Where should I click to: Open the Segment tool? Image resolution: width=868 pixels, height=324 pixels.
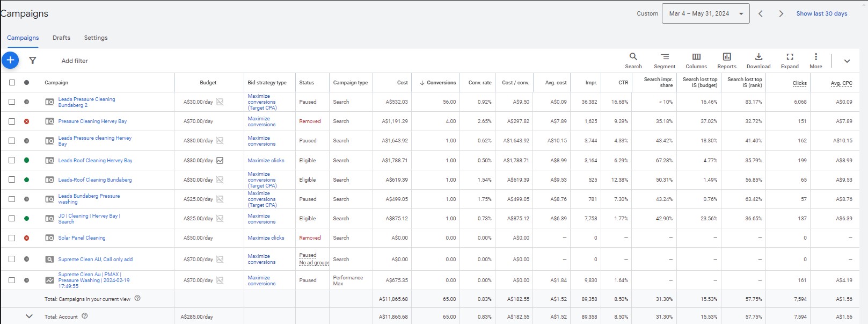pyautogui.click(x=665, y=60)
